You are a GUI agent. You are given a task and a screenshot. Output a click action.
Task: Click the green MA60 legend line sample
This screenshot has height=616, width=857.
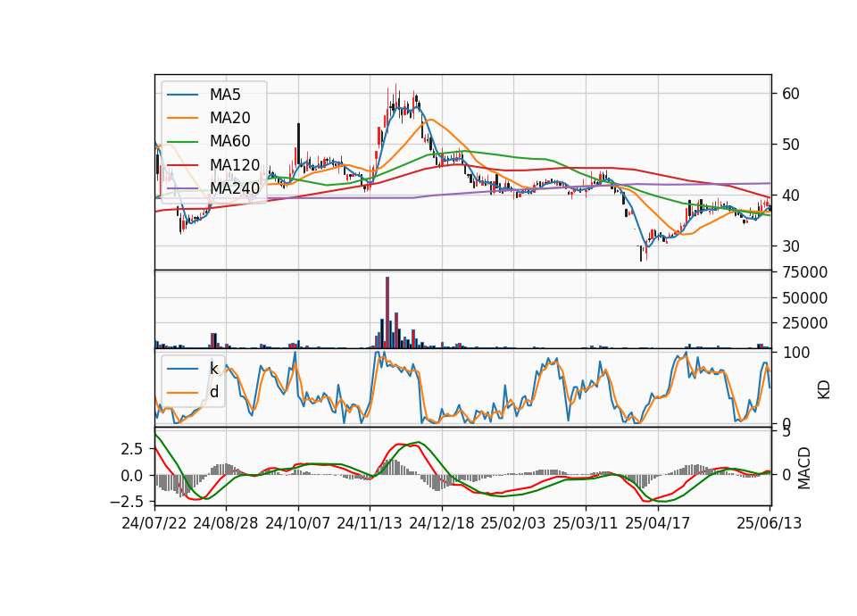pos(182,142)
